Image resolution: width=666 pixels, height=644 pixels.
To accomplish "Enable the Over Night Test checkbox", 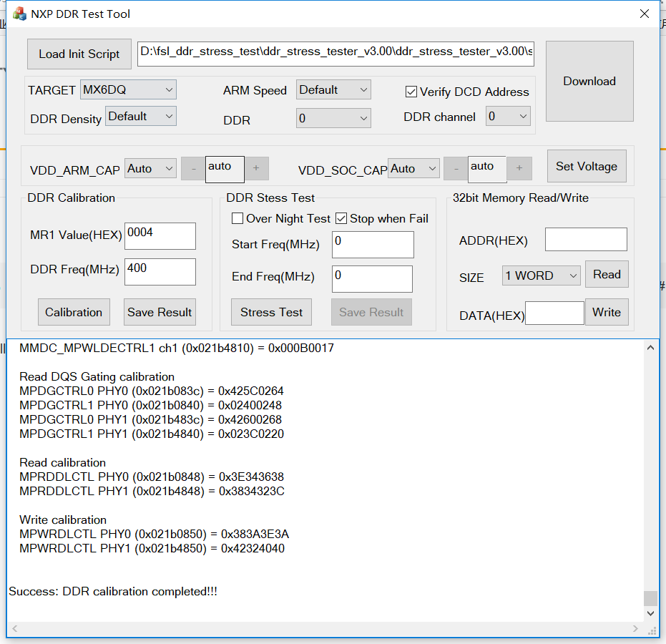I will tap(237, 218).
